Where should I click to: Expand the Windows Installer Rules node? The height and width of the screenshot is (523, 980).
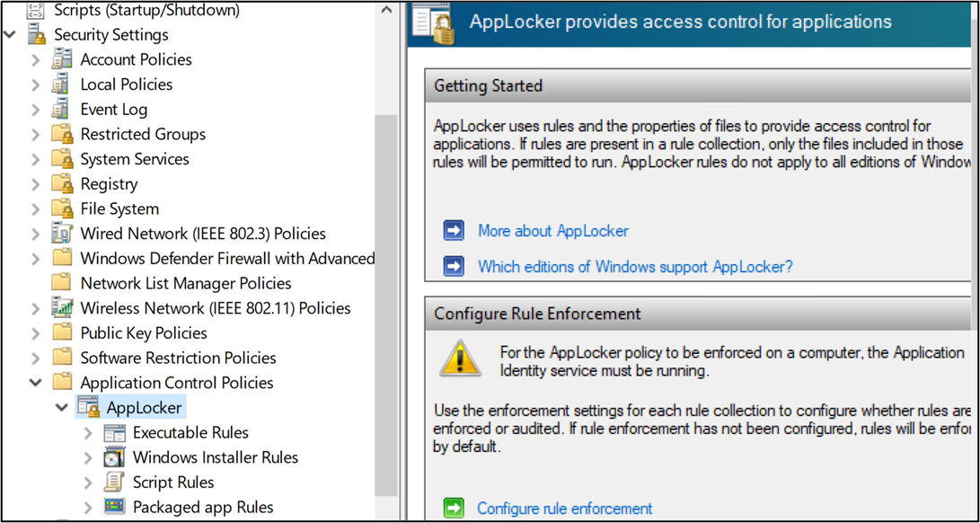tap(87, 457)
